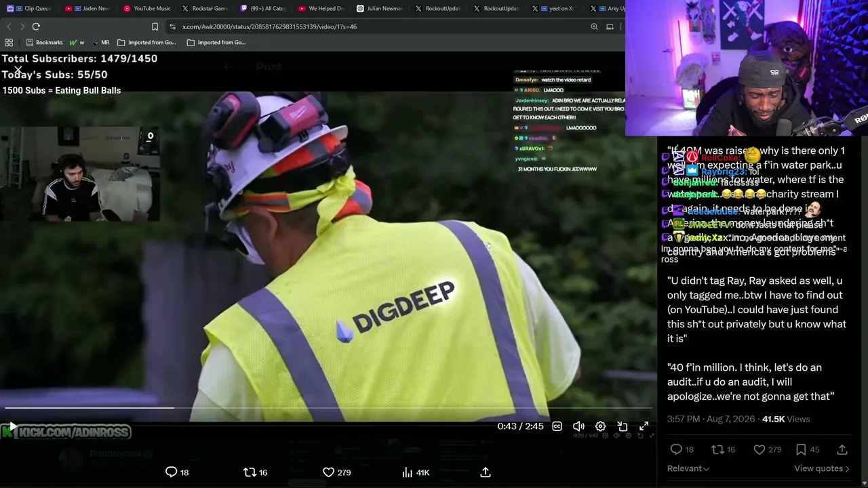
Task: Switch to the Jaden New YouTube tab
Action: [88, 9]
